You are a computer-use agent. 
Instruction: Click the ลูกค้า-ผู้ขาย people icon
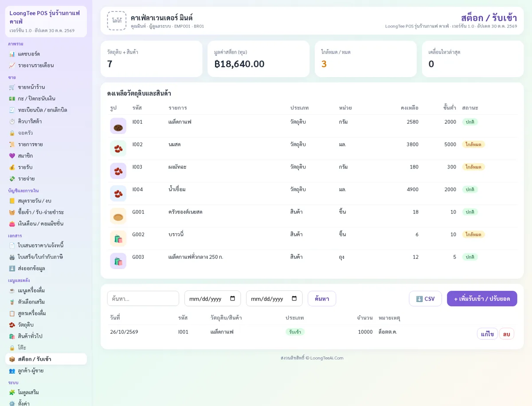(x=12, y=371)
